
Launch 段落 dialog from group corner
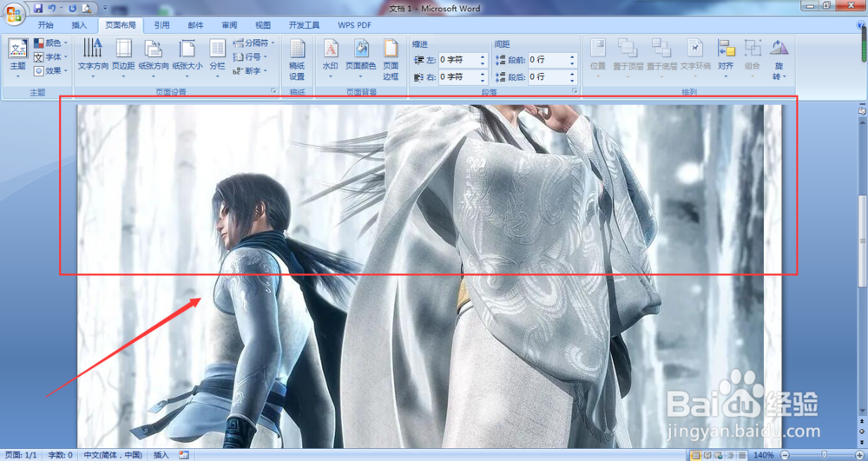(575, 91)
